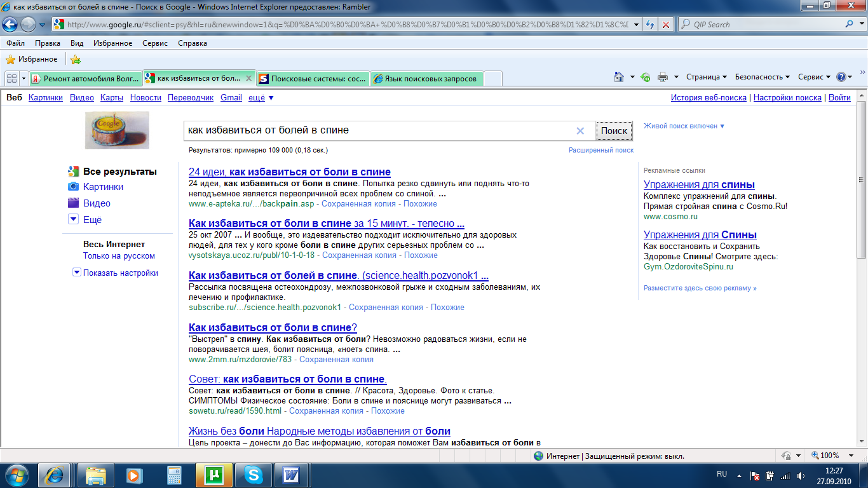Refresh the page via address bar icon

point(650,25)
